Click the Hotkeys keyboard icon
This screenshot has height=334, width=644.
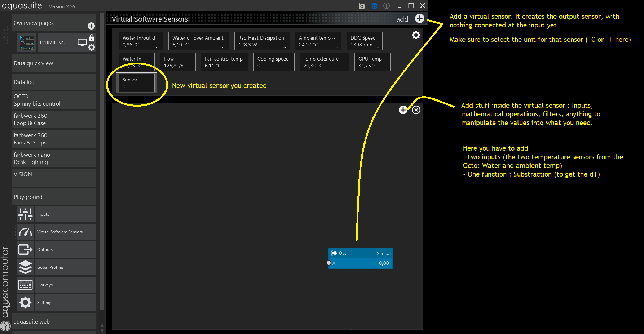click(26, 285)
